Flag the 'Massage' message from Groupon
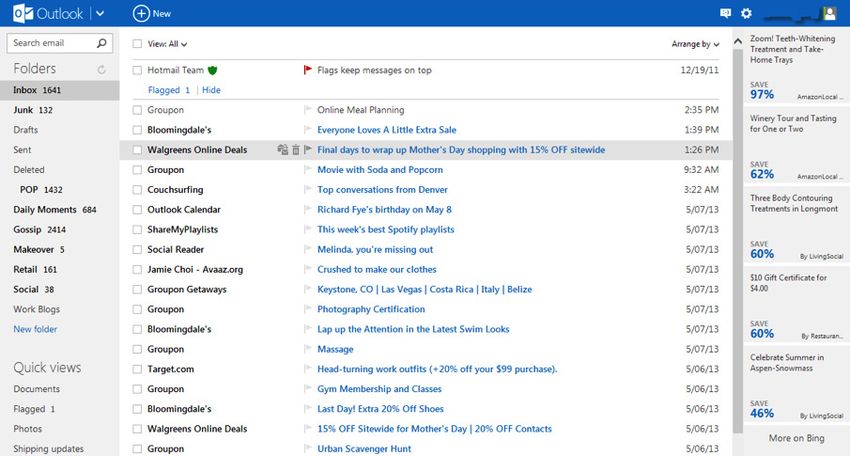 tap(308, 349)
